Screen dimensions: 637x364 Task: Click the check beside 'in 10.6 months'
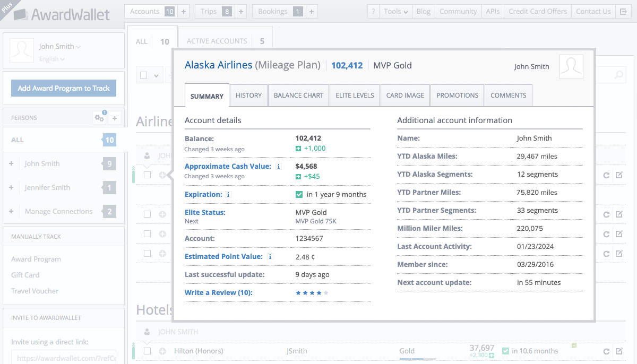tap(505, 351)
